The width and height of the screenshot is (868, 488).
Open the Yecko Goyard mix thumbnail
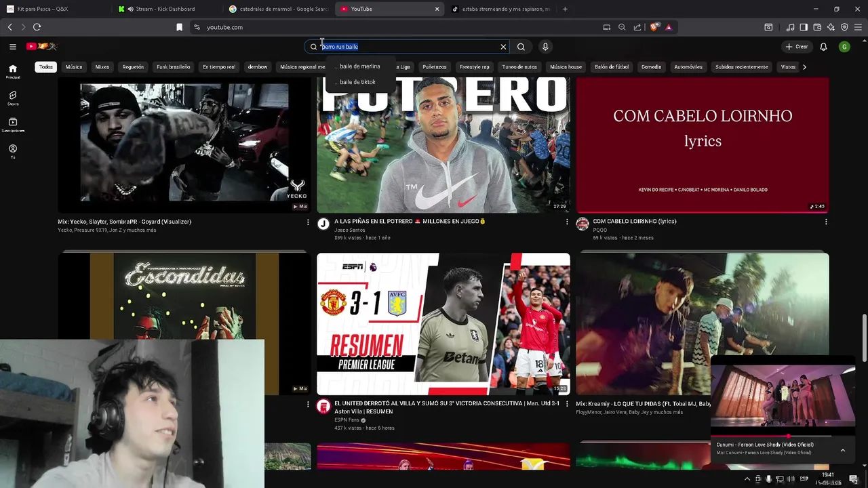point(184,144)
